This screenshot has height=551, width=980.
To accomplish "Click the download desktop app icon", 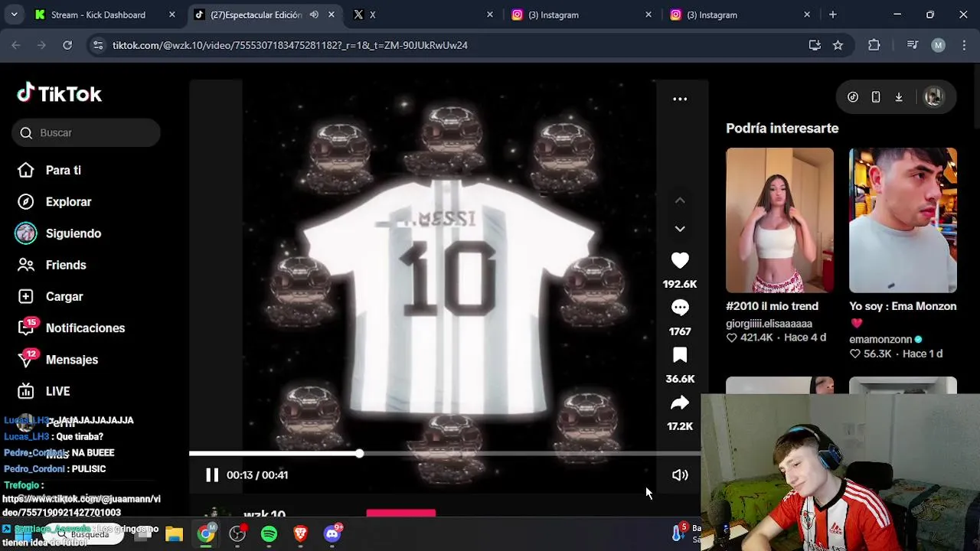I will [899, 97].
